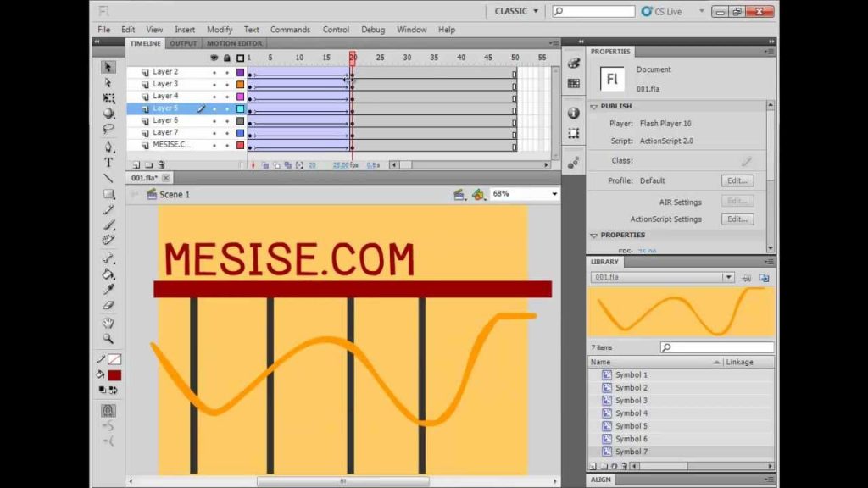Select the Zoom magnifier tool
Viewport: 868px width, 488px height.
point(108,339)
